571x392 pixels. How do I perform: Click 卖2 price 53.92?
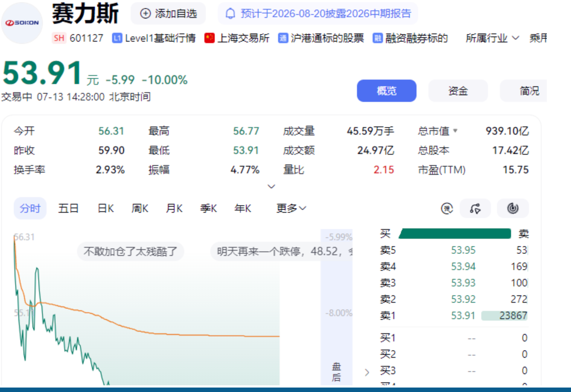[463, 299]
